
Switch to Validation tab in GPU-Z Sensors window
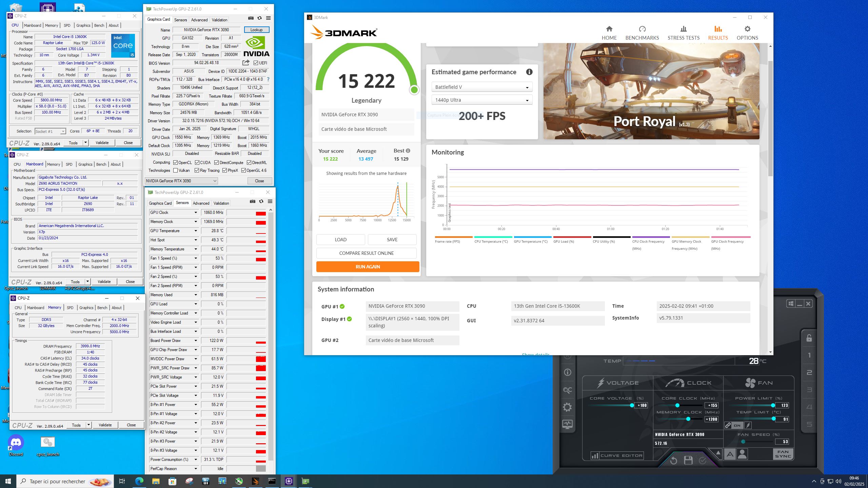click(x=221, y=203)
